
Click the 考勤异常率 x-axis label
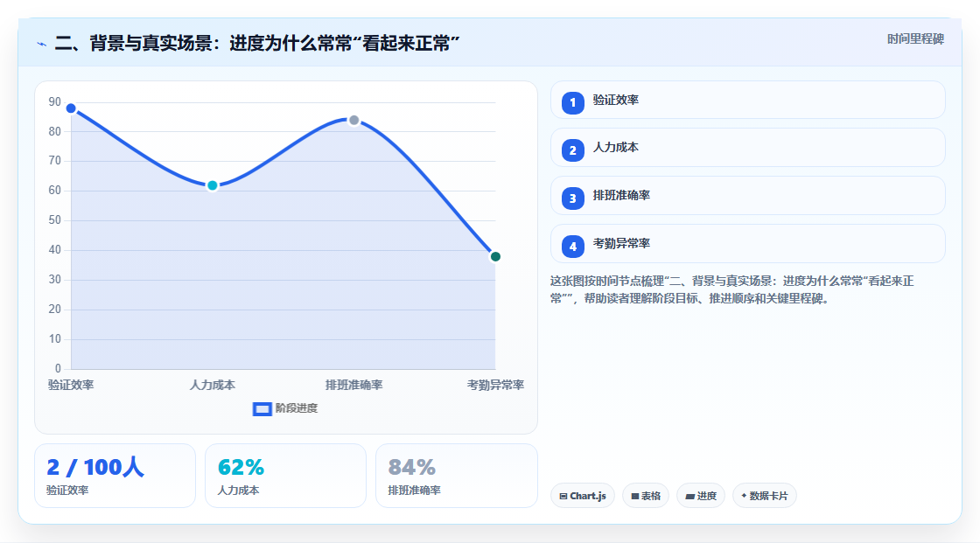pos(495,385)
